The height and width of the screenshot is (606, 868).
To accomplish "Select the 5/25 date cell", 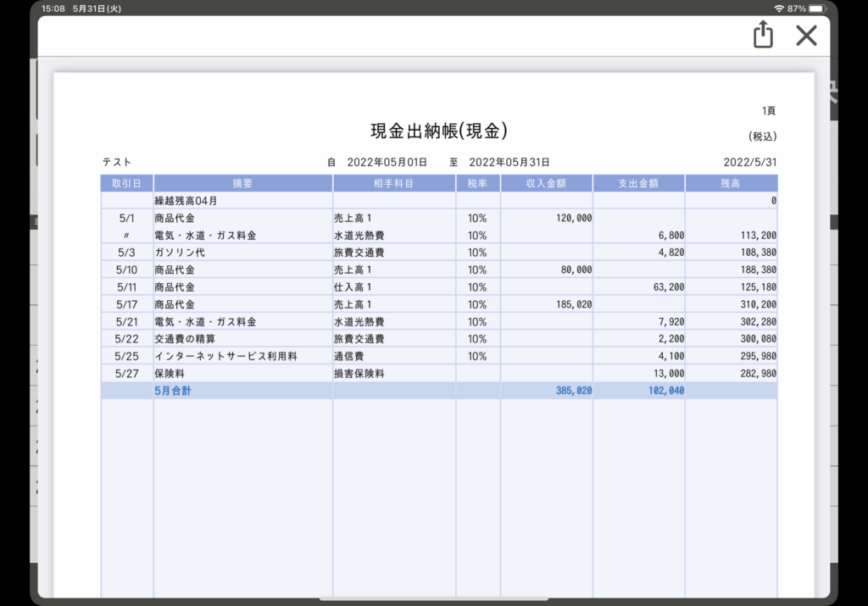I will (x=127, y=357).
